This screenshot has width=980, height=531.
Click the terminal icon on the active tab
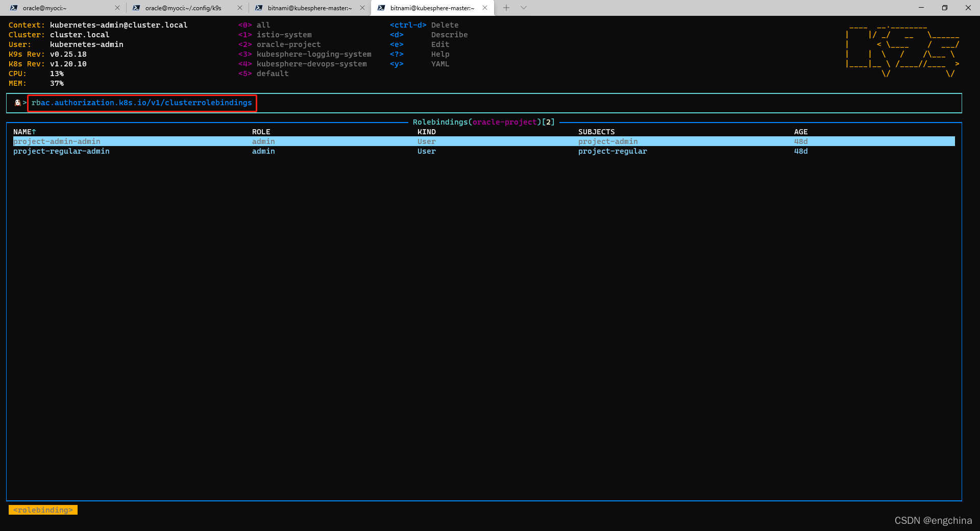click(x=381, y=8)
